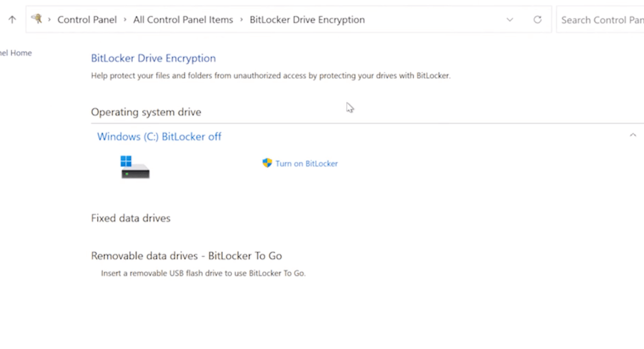Viewport: 644px width, 349px height.
Task: Refresh the BitLocker Drive Encryption page
Action: coord(537,20)
